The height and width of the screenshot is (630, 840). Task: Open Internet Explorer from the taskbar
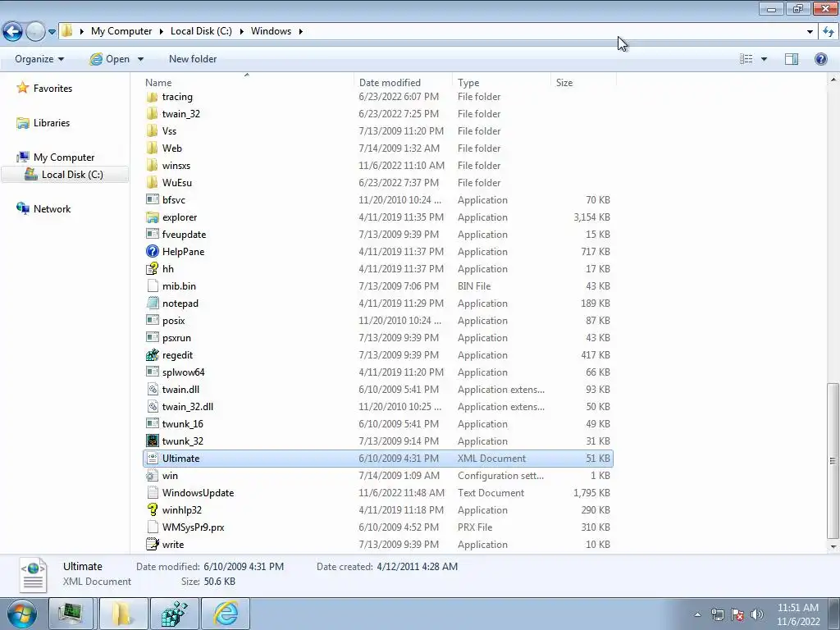(x=226, y=614)
